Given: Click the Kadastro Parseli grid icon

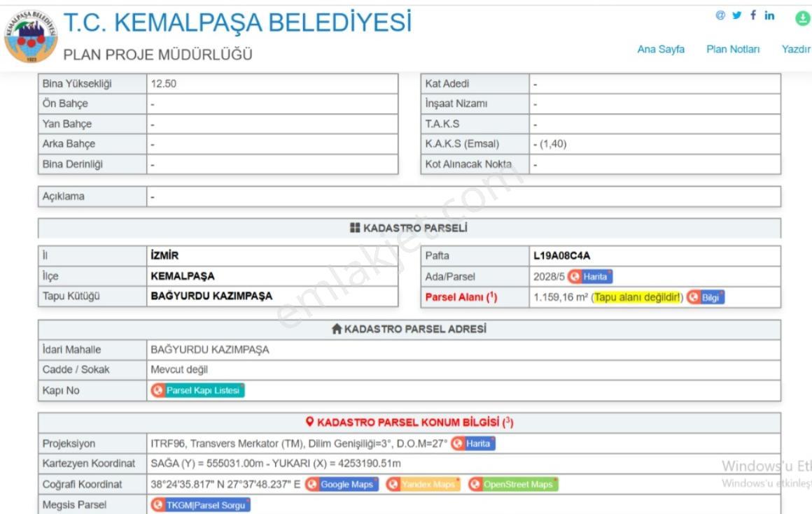Looking at the screenshot, I should (355, 228).
